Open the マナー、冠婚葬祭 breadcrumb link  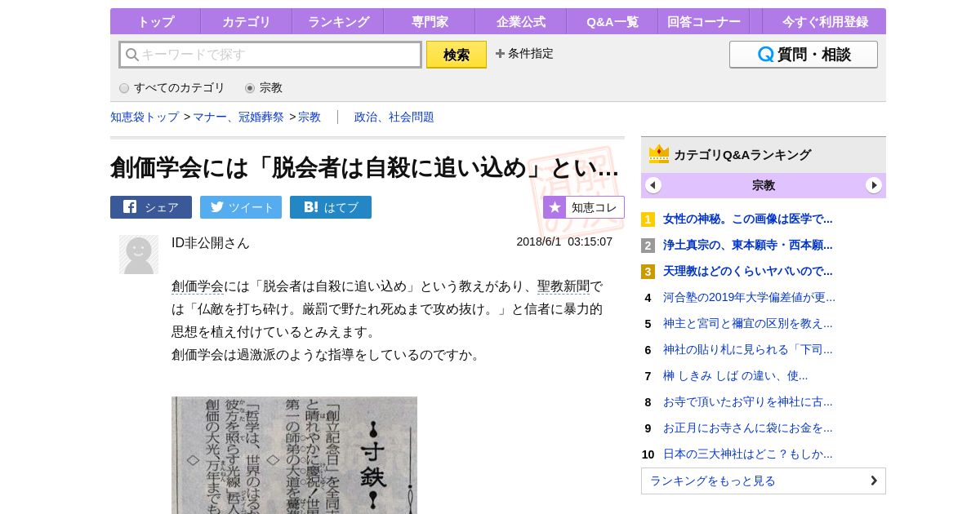pyautogui.click(x=238, y=117)
